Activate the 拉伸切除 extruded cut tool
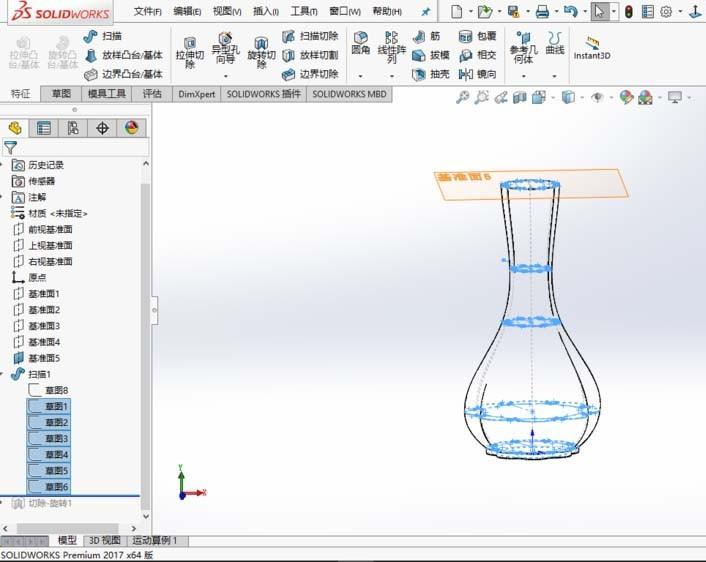 click(x=190, y=53)
